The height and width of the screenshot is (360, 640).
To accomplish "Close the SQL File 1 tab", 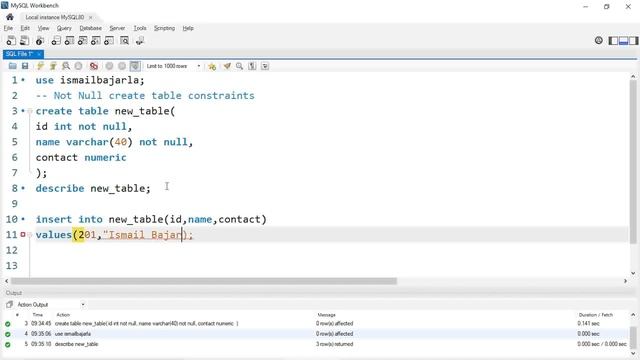I will 39,54.
